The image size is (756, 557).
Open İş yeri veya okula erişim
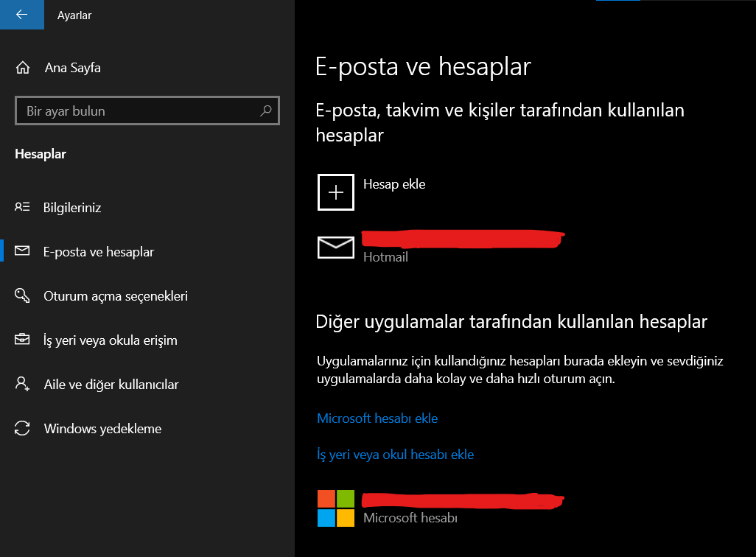pyautogui.click(x=111, y=340)
